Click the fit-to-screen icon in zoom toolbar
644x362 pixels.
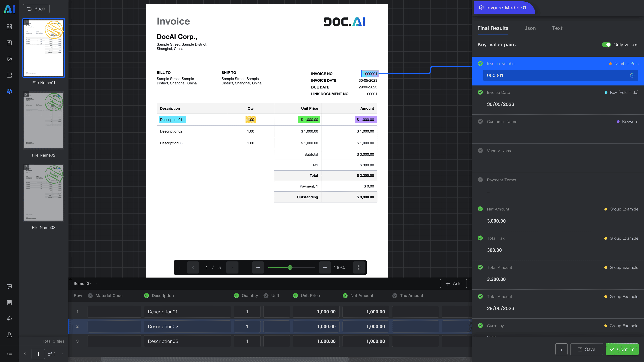coord(359,268)
